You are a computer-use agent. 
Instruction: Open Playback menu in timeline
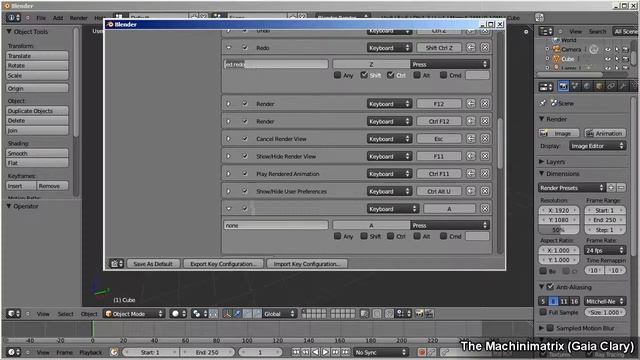pyautogui.click(x=91, y=352)
